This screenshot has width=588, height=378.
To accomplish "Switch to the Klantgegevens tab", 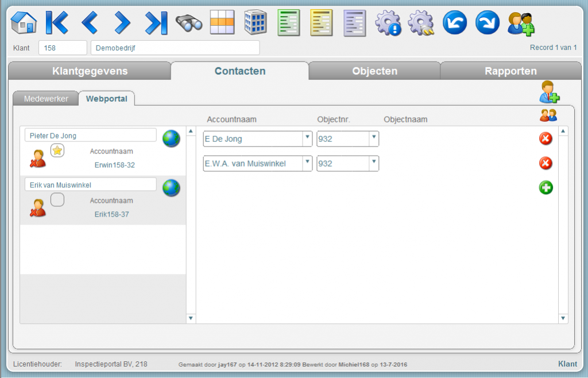I will 90,71.
